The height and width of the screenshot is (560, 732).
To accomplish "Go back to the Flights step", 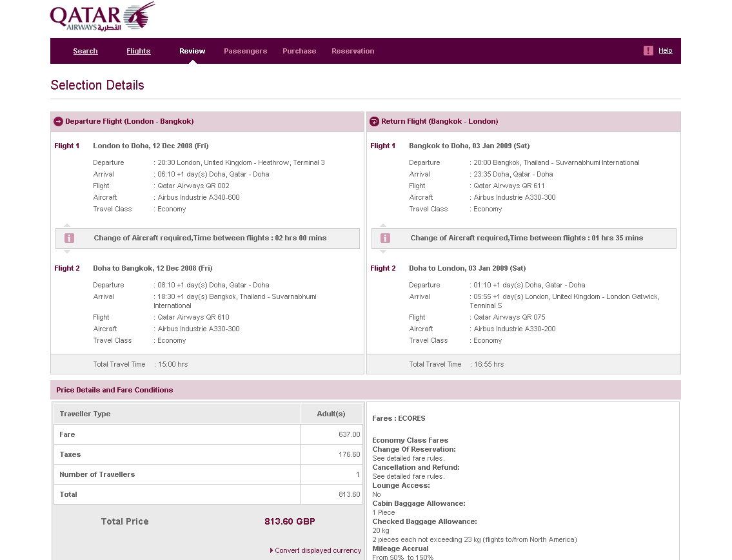I will 139,52.
